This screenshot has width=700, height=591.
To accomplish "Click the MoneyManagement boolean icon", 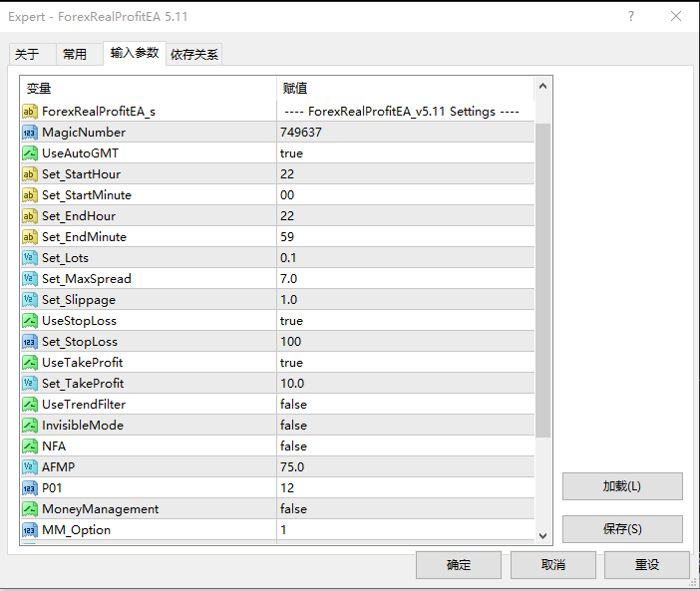I will click(x=30, y=509).
